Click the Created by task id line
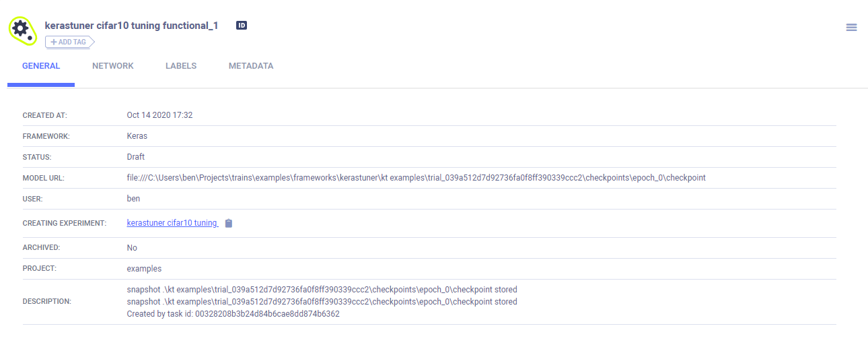 coord(233,314)
